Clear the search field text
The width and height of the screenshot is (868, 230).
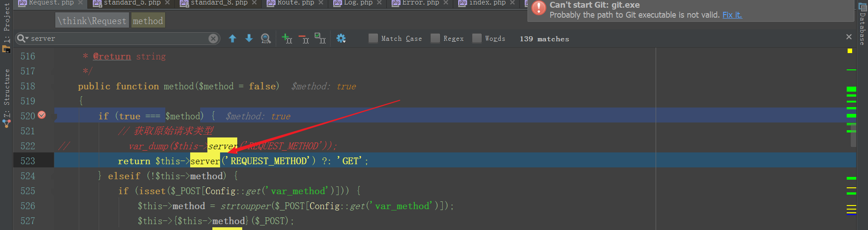pyautogui.click(x=213, y=39)
